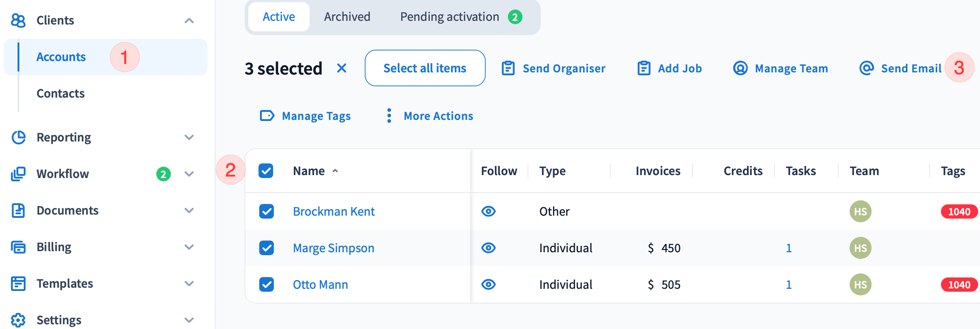Viewport: 980px width, 329px height.
Task: Collapse the Clients sidebar section
Action: pos(189,20)
